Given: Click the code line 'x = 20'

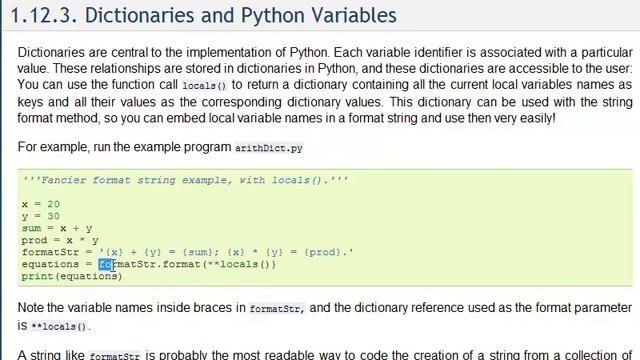Looking at the screenshot, I should coord(41,204).
